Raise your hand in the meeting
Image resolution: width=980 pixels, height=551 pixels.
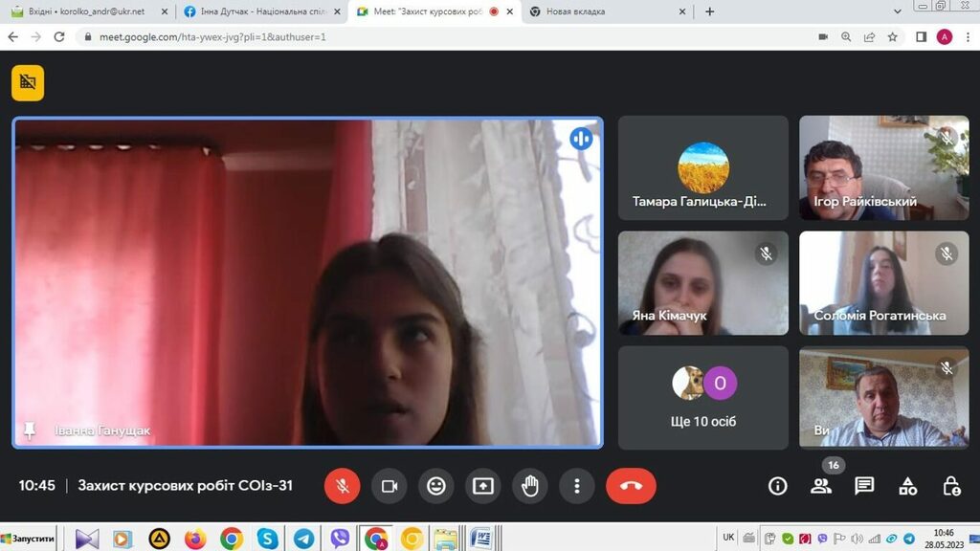coord(529,486)
